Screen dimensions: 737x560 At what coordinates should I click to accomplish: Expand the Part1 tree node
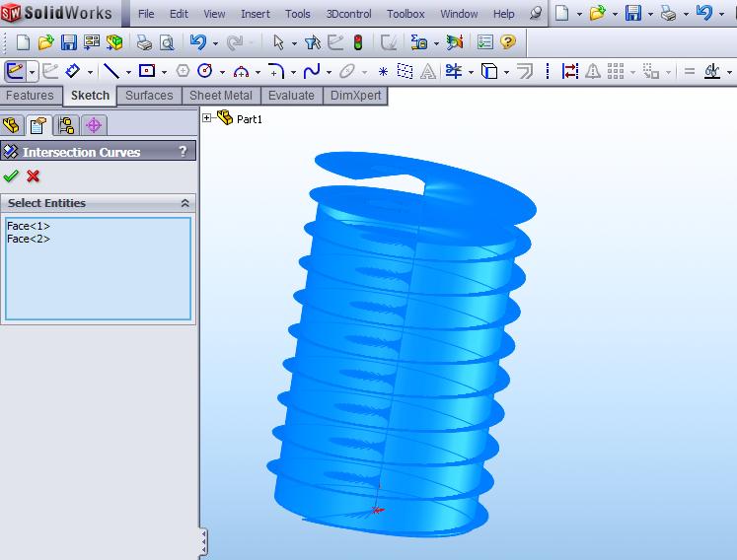click(206, 118)
